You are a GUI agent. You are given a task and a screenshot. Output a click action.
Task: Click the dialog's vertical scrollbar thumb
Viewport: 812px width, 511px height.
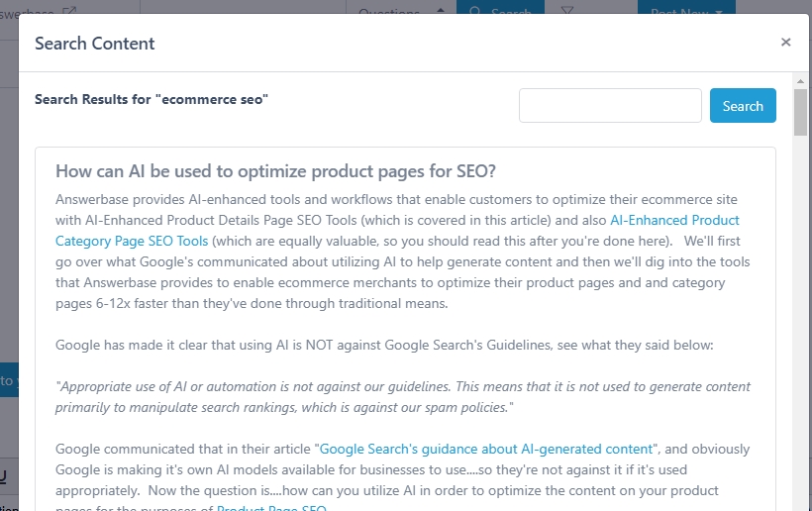click(800, 112)
